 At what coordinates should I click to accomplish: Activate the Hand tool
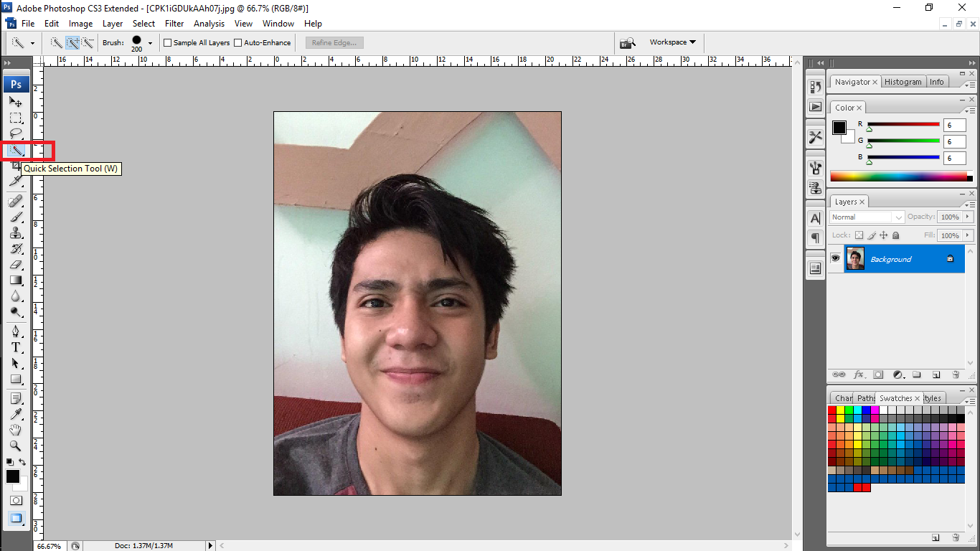click(16, 430)
